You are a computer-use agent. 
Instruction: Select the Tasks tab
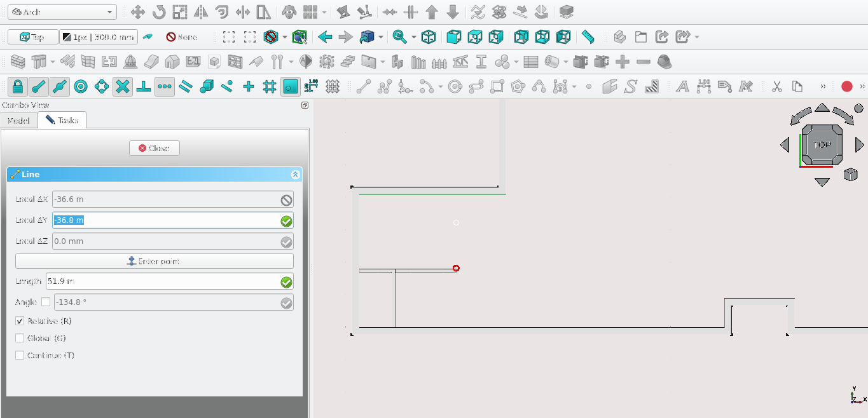coord(62,120)
